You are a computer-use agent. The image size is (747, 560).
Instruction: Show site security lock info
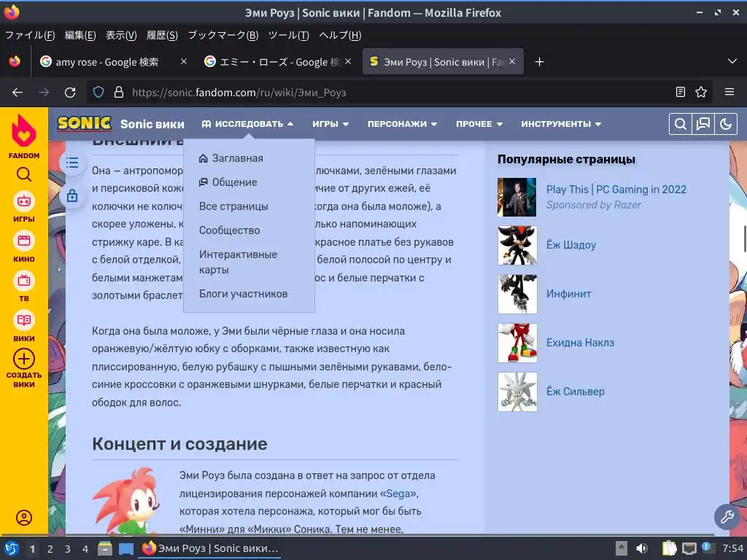[119, 93]
